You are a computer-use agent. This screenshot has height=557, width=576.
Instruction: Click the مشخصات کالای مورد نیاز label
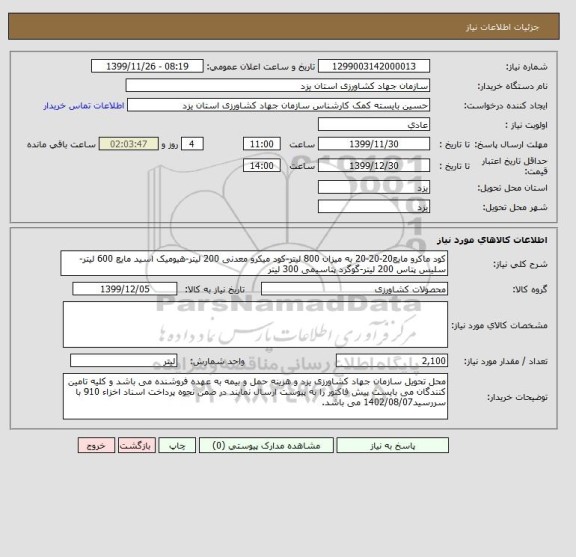coord(500,325)
